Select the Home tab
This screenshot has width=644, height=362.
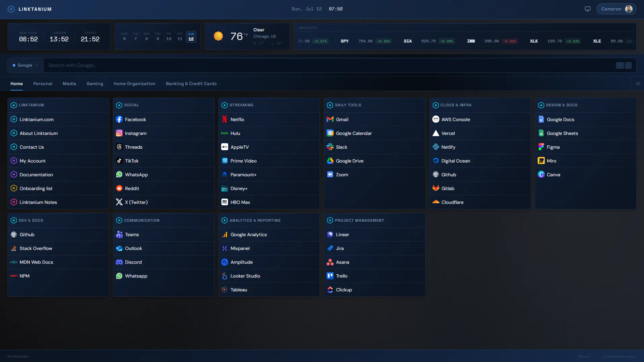point(17,84)
